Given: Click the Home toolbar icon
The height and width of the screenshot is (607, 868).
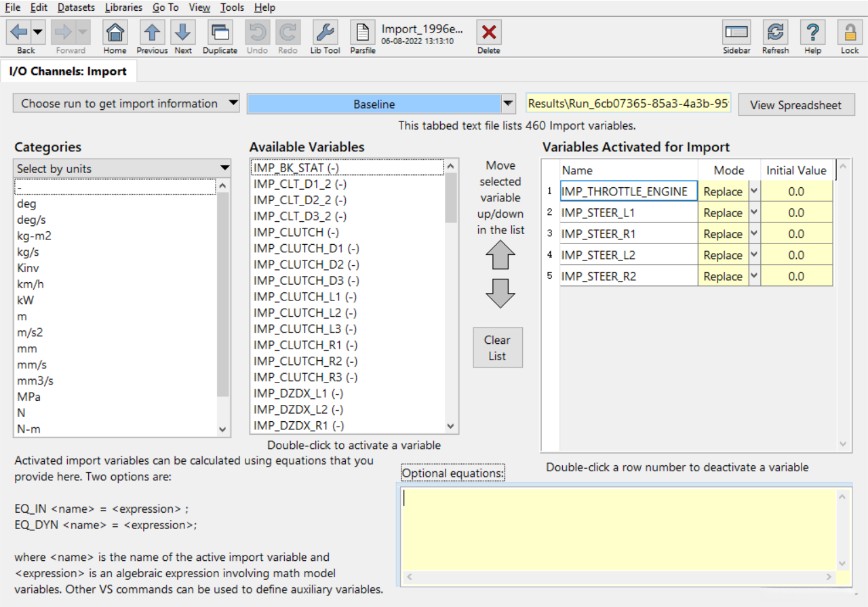Looking at the screenshot, I should click(x=115, y=33).
